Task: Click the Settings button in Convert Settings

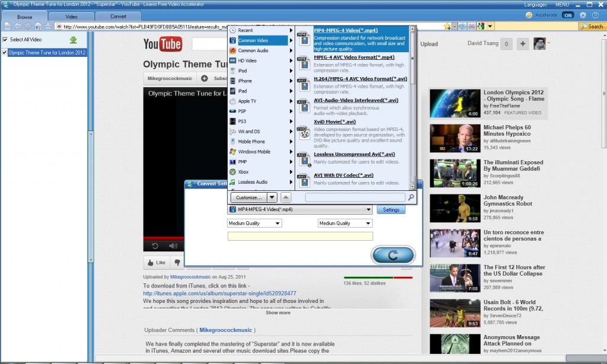Action: click(391, 209)
